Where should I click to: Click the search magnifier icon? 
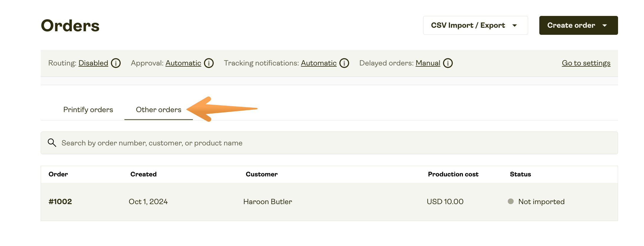pos(52,143)
